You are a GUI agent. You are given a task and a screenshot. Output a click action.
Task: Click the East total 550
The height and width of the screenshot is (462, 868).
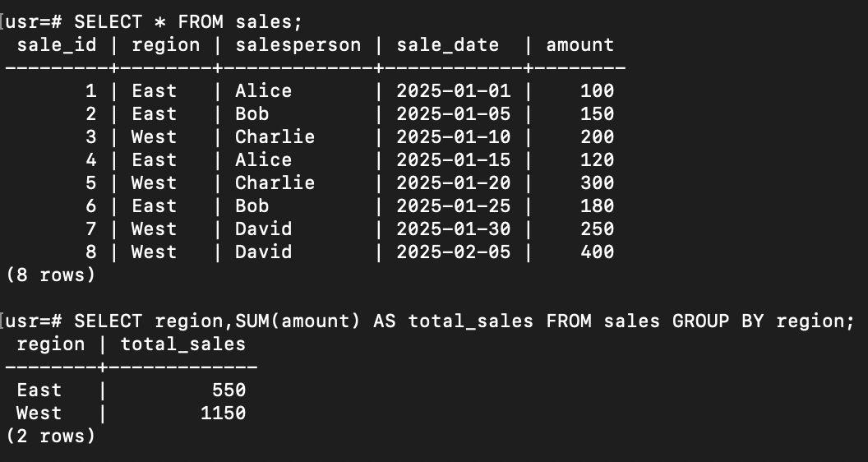point(229,390)
